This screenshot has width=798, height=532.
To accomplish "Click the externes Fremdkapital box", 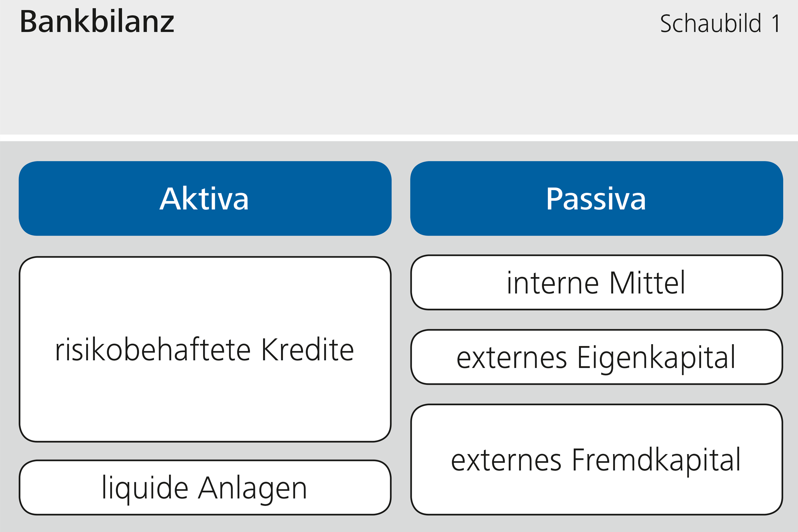I will 596,460.
